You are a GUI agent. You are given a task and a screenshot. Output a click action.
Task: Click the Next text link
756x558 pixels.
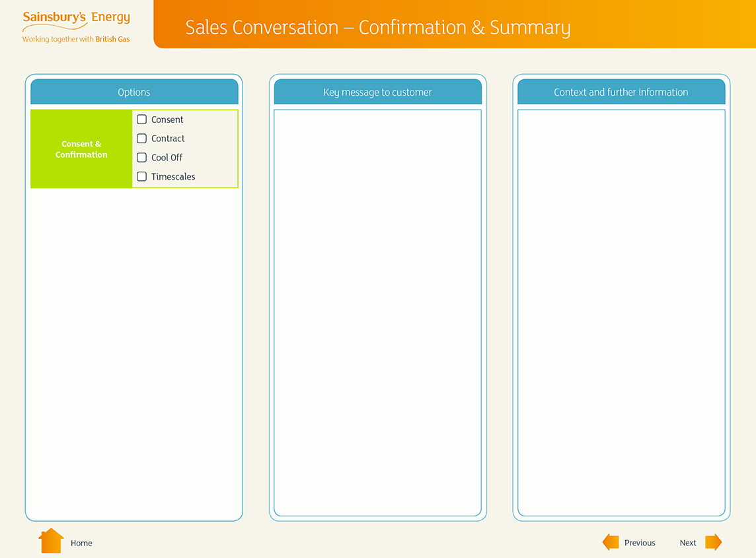(688, 543)
